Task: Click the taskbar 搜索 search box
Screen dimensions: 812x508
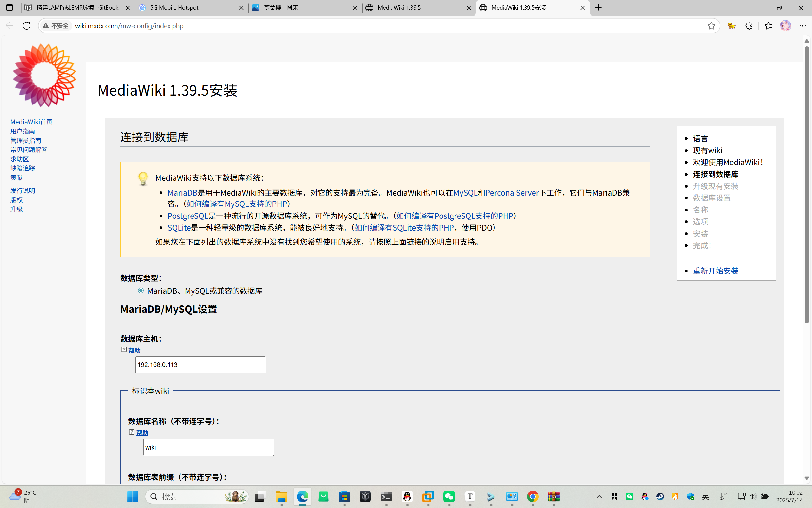Action: click(x=197, y=497)
